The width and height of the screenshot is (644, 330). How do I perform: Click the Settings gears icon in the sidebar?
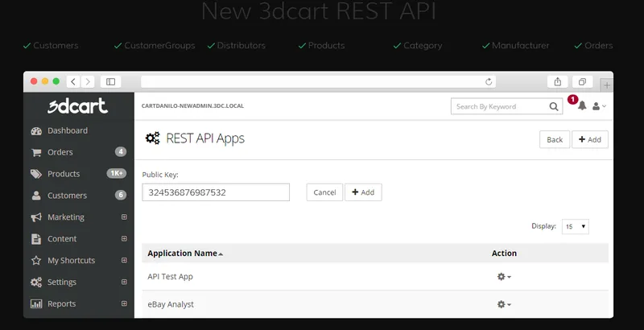point(36,283)
